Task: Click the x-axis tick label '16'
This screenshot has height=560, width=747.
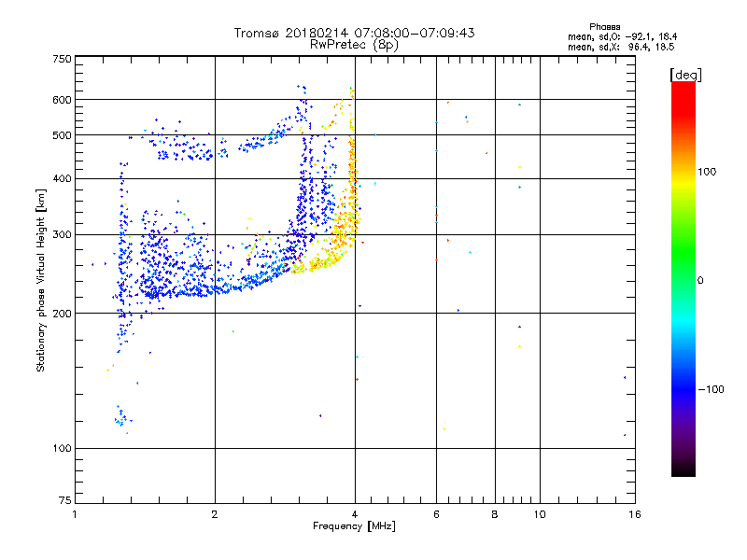Action: point(635,514)
